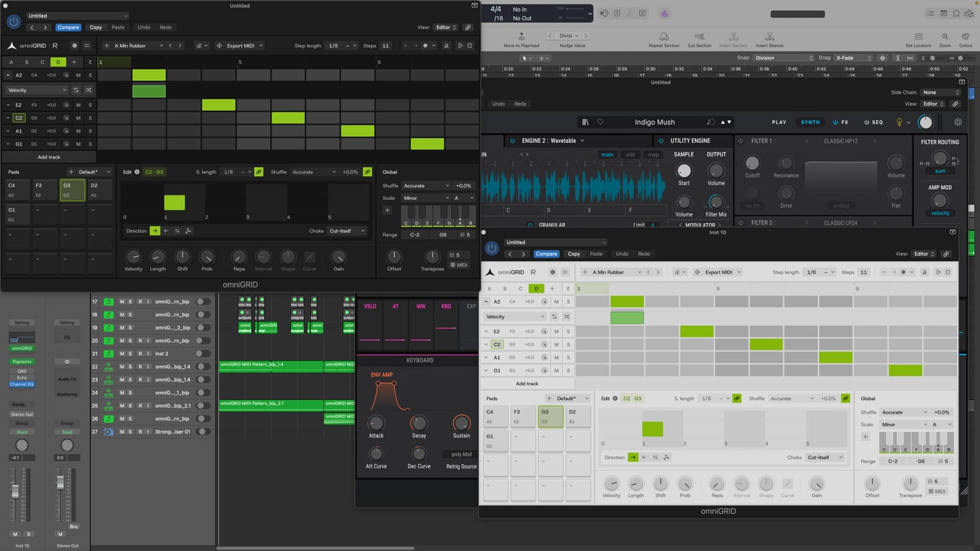Select pattern tab B in dark omniGRID
This screenshot has height=551, width=980.
[x=27, y=62]
